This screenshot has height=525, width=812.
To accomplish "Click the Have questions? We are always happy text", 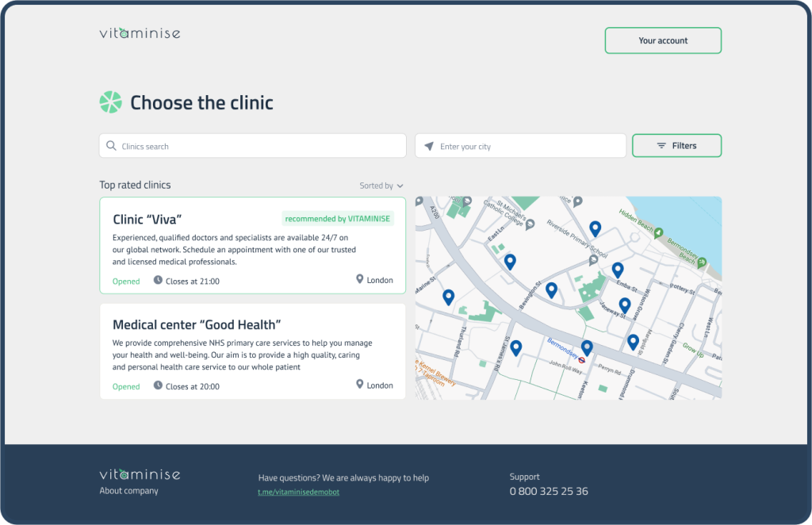I will 343,478.
